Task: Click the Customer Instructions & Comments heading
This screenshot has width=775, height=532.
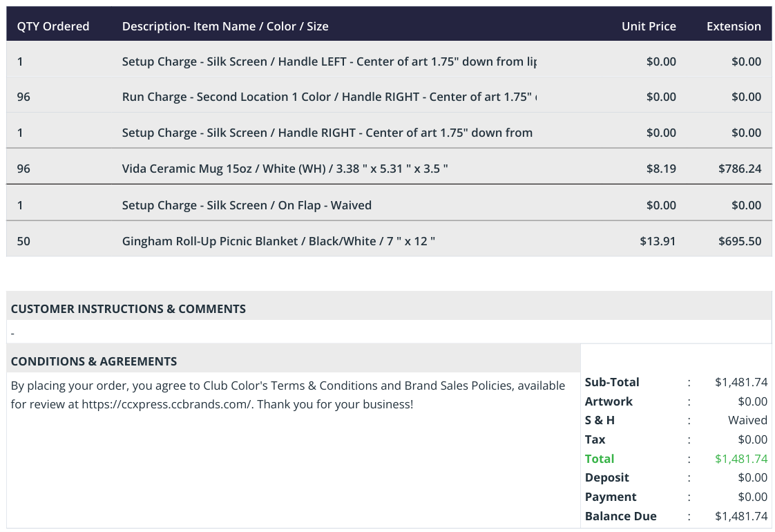Action: pos(128,309)
